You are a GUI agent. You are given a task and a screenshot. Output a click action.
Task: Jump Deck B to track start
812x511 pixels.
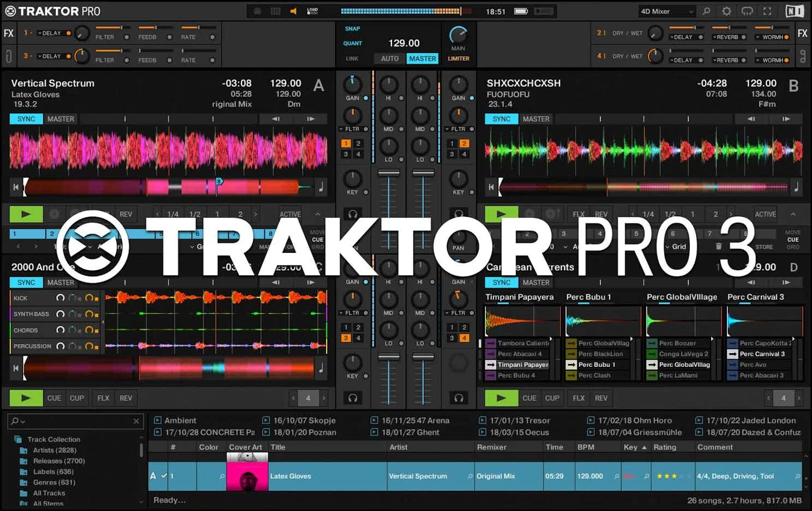coord(491,187)
